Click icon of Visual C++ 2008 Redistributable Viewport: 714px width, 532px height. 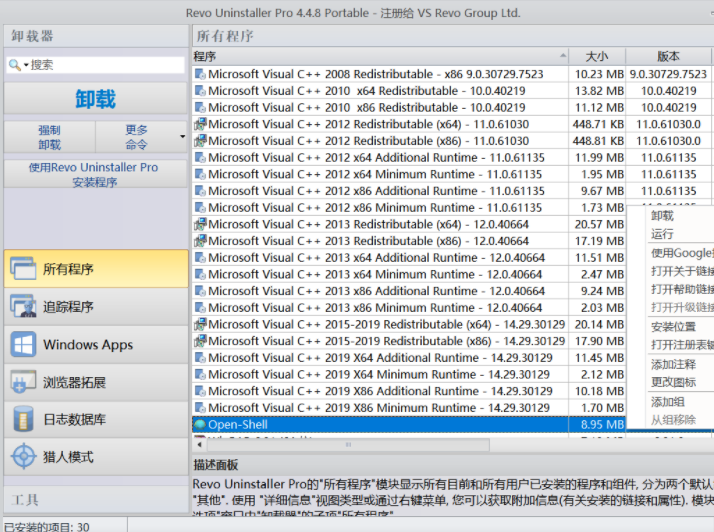click(200, 74)
